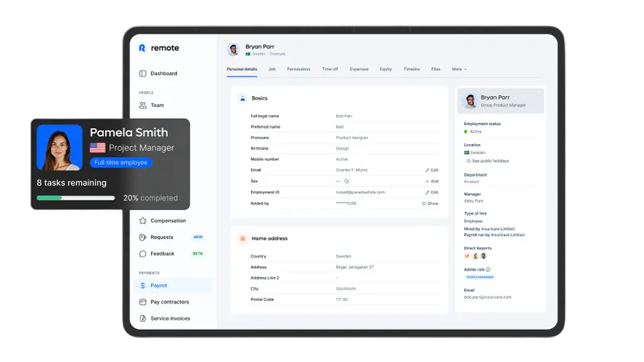Image resolution: width=644 pixels, height=362 pixels.
Task: Edit the Email field
Action: coord(431,170)
